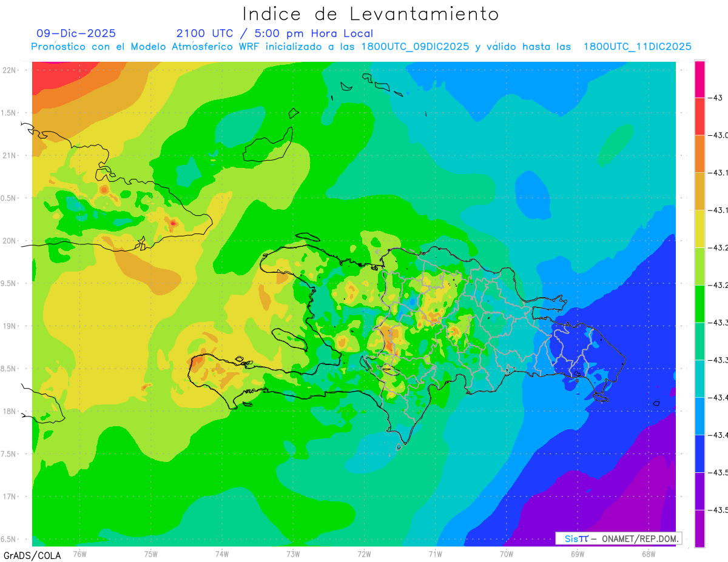Click the 'SisTT - ONAMET/REP.DOM.' label box

coord(619,538)
